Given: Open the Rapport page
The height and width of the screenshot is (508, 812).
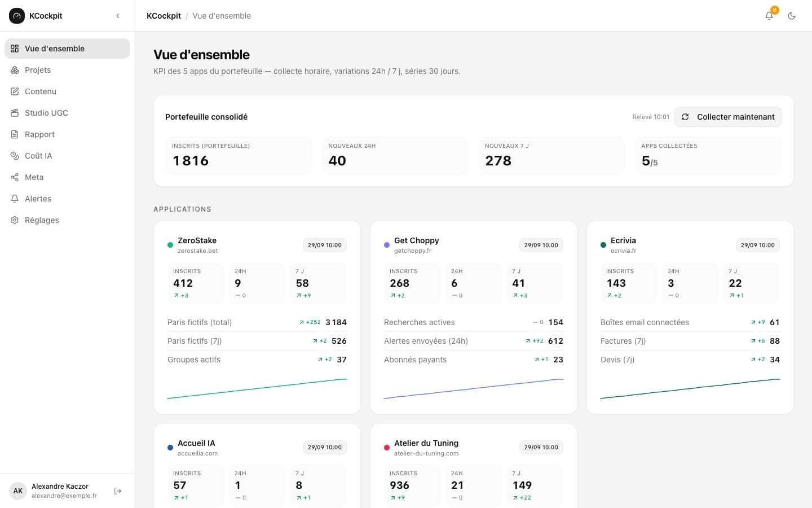Looking at the screenshot, I should (x=67, y=134).
